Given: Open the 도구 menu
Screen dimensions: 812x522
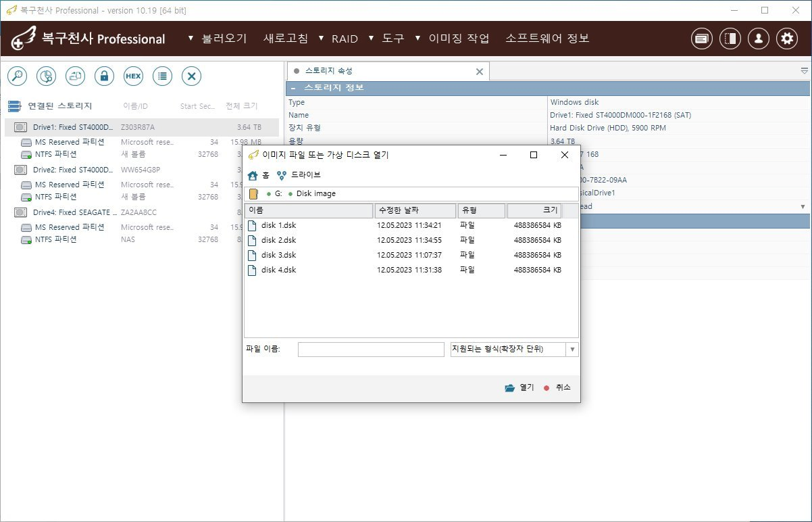Looking at the screenshot, I should (x=393, y=39).
